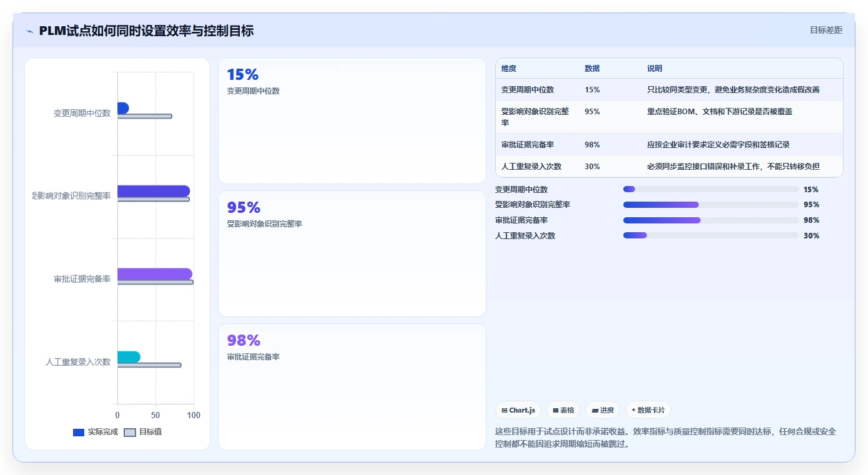868x475 pixels.
Task: Click the 人工重复录入次数 chart axis label
Action: click(78, 362)
